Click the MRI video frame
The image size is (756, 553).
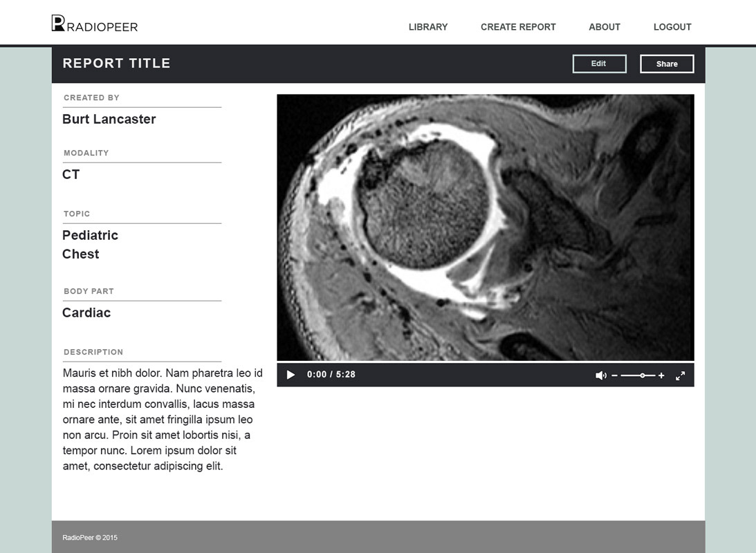click(486, 227)
